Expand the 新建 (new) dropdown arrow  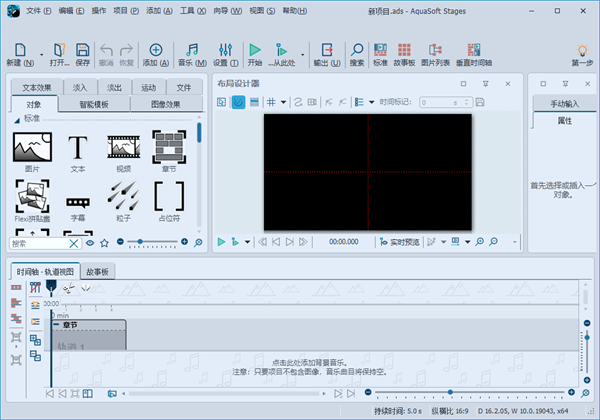(x=41, y=54)
